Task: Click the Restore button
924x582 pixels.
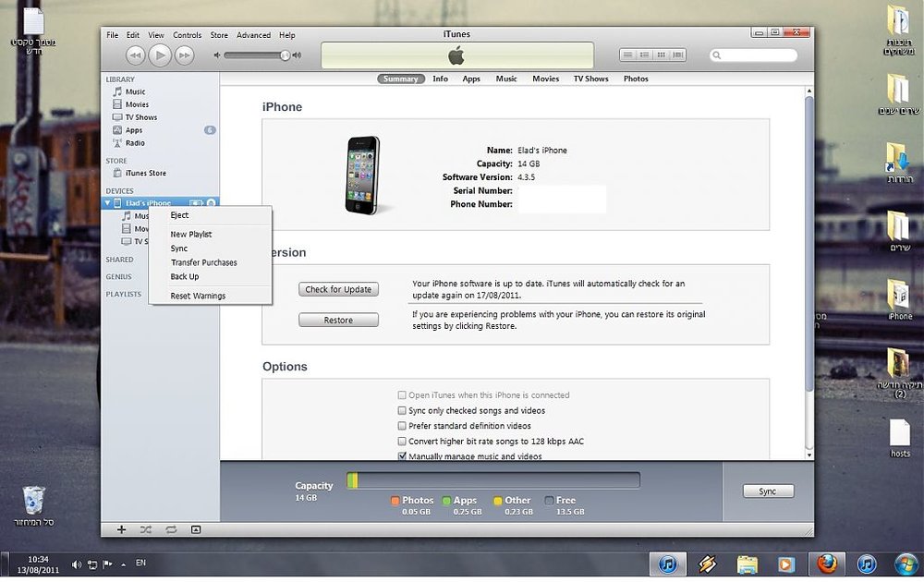Action: click(338, 320)
